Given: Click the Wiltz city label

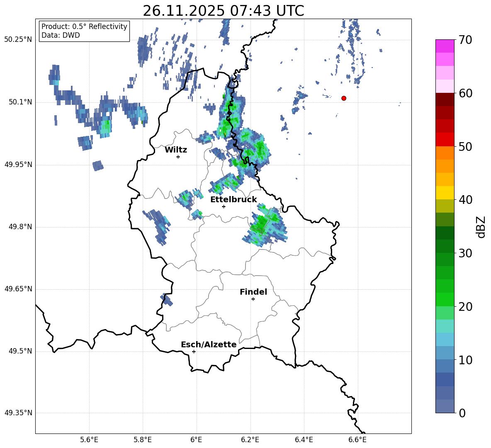Looking at the screenshot, I should tap(176, 150).
